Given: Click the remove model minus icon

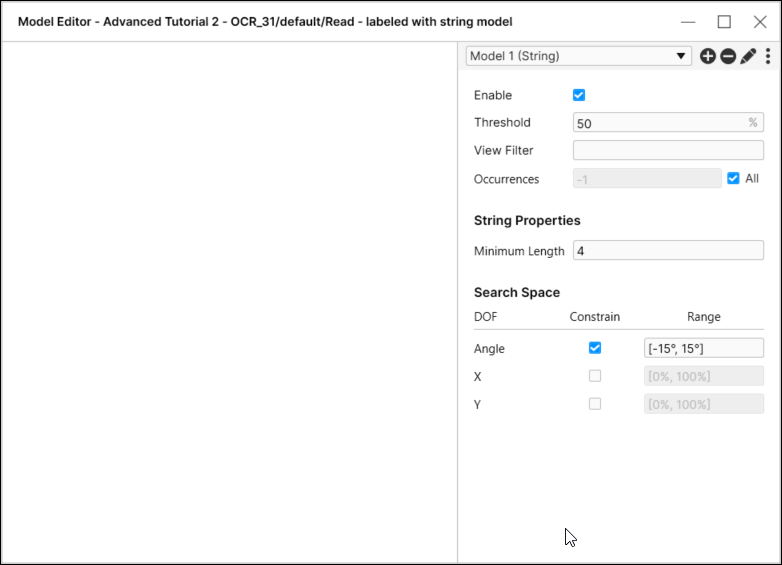Looking at the screenshot, I should [728, 57].
